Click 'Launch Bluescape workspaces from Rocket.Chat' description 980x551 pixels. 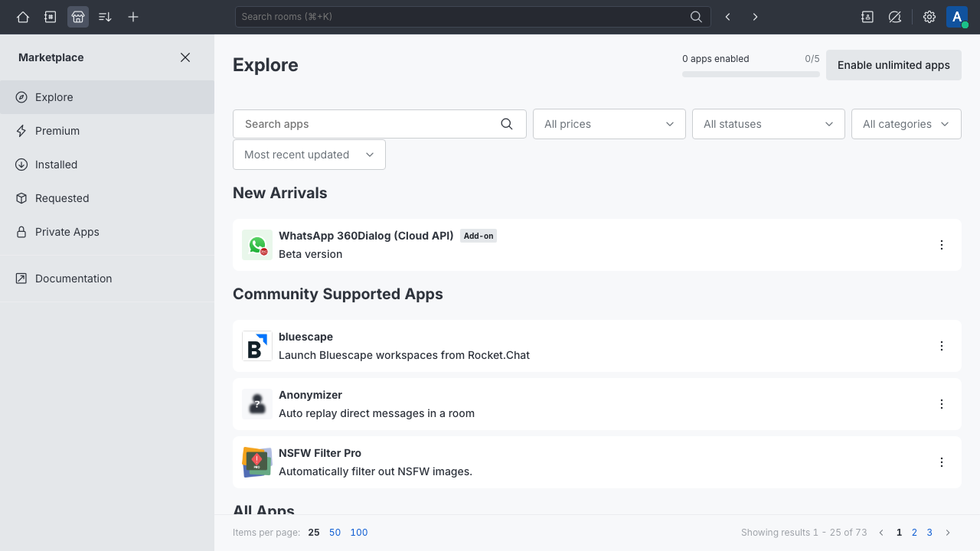point(404,355)
